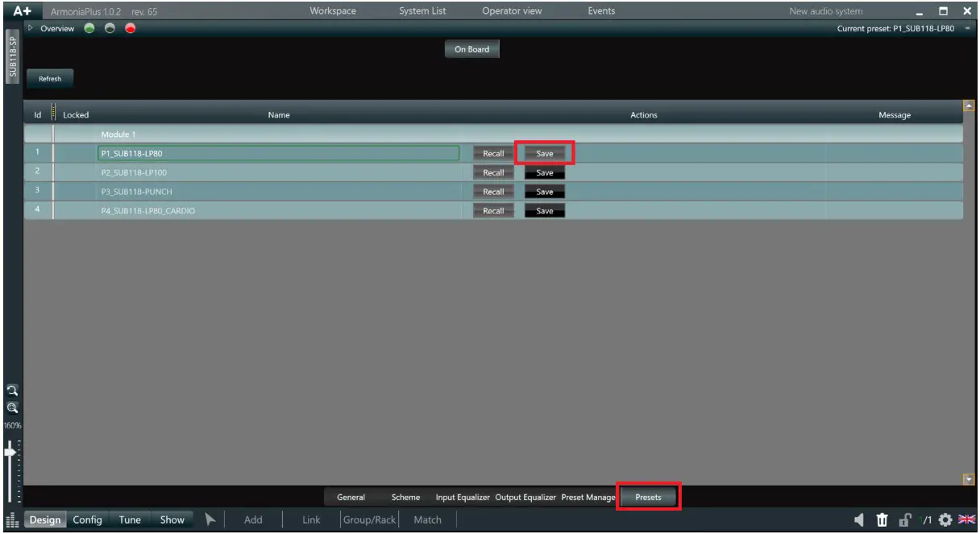This screenshot has height=534, width=980.
Task: Click the grey status indicator beside Overview
Action: (110, 29)
